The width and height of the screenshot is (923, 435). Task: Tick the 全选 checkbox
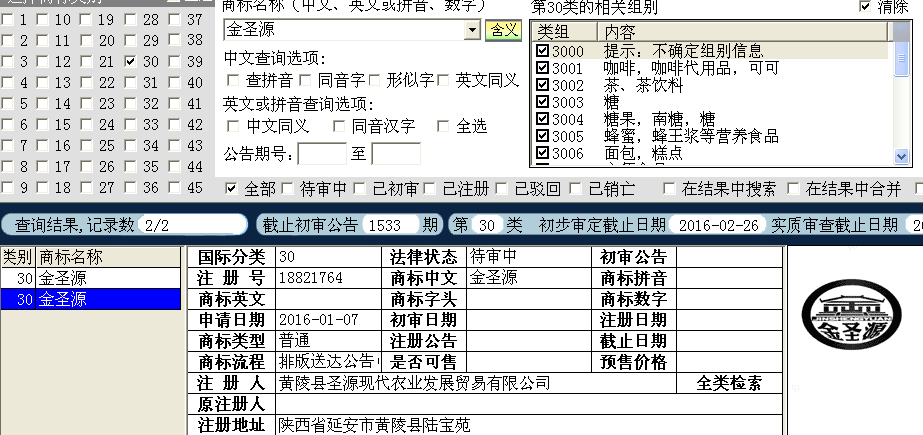pos(443,126)
